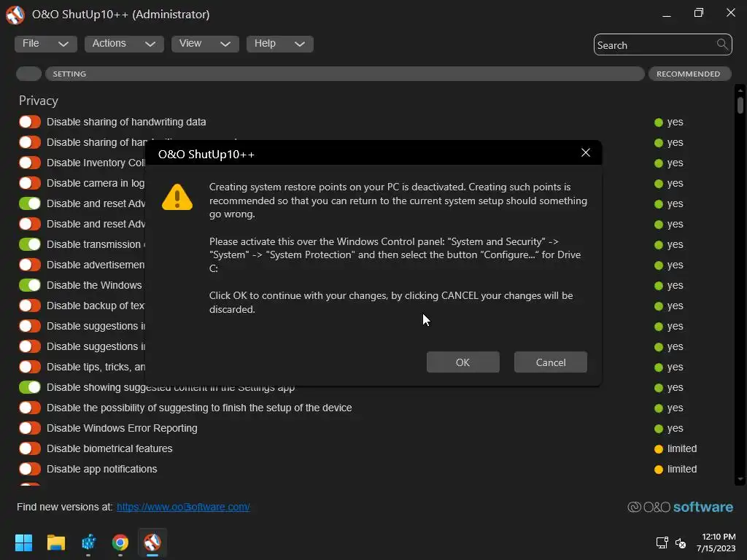The height and width of the screenshot is (560, 747).
Task: Click the blank toggle column header
Action: click(29, 74)
